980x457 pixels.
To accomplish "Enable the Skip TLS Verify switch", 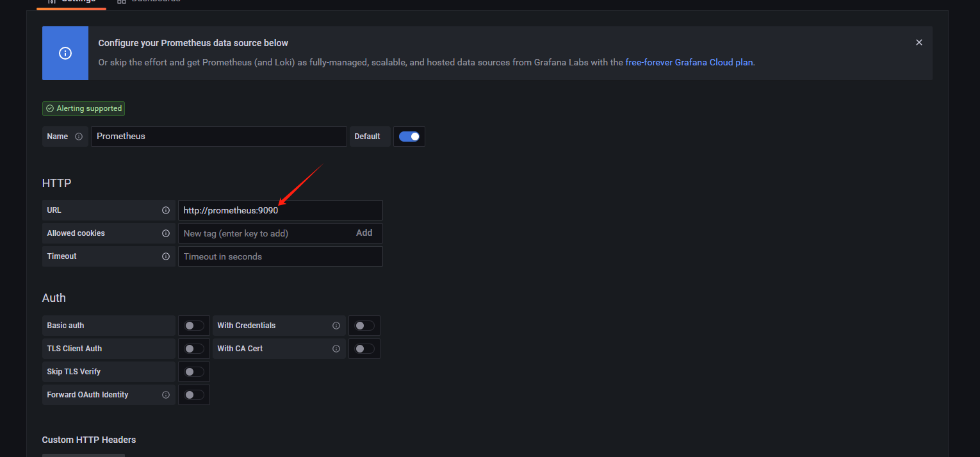I will (x=194, y=372).
